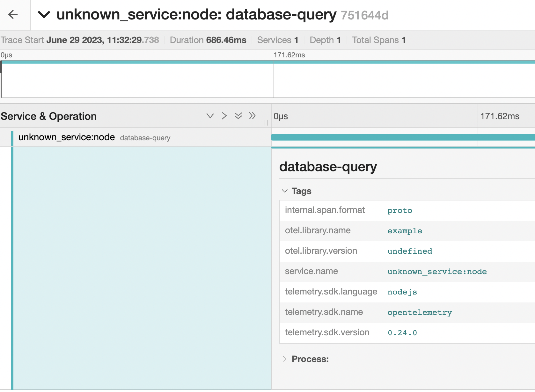Collapse trace header chevron next to title
The height and width of the screenshot is (392, 535).
pyautogui.click(x=44, y=15)
